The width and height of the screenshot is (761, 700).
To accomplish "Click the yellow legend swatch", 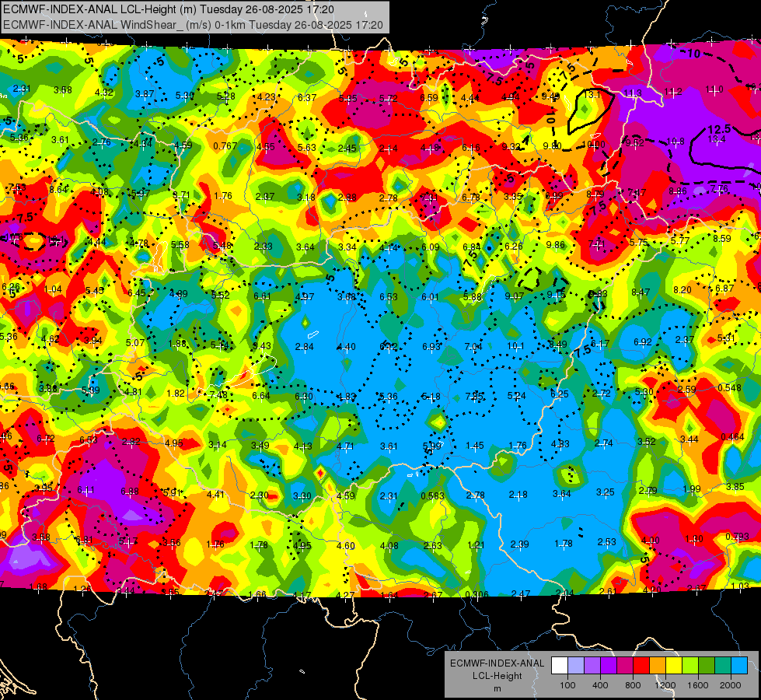I will coord(674,665).
